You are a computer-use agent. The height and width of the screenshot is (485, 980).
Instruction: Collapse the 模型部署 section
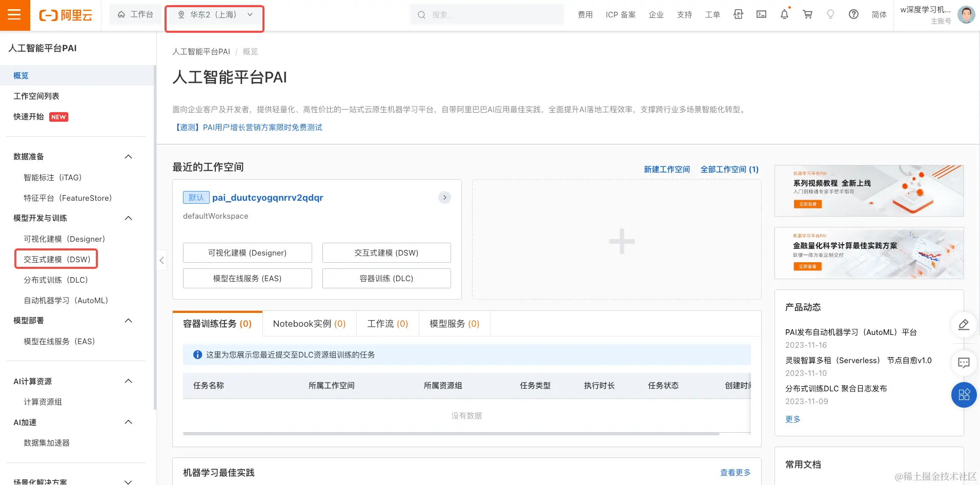click(129, 321)
